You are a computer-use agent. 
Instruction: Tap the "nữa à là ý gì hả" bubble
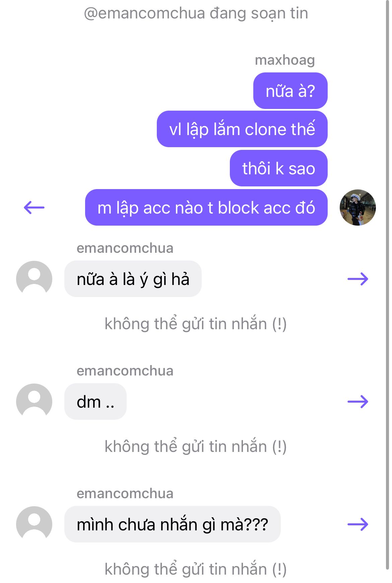point(133,279)
